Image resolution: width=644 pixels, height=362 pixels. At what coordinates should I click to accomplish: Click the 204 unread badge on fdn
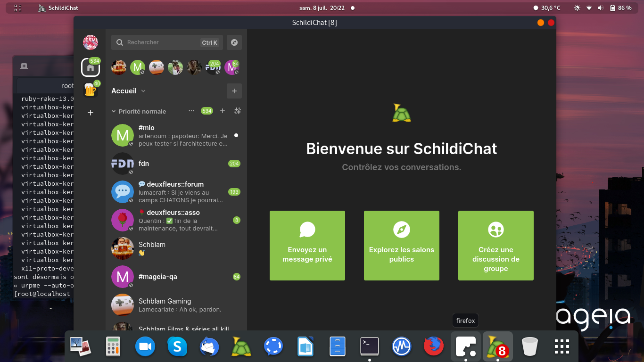[234, 164]
